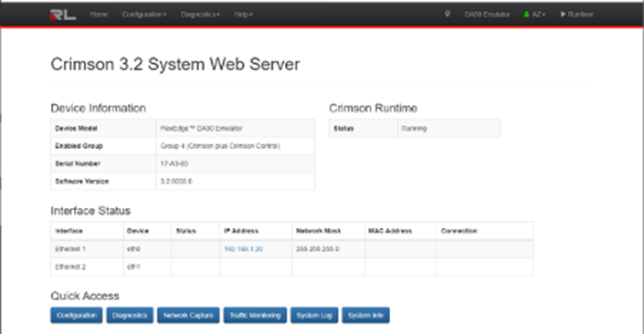644x334 pixels.
Task: Click the Crimson 3.2 System Web Server heading
Action: coord(175,65)
